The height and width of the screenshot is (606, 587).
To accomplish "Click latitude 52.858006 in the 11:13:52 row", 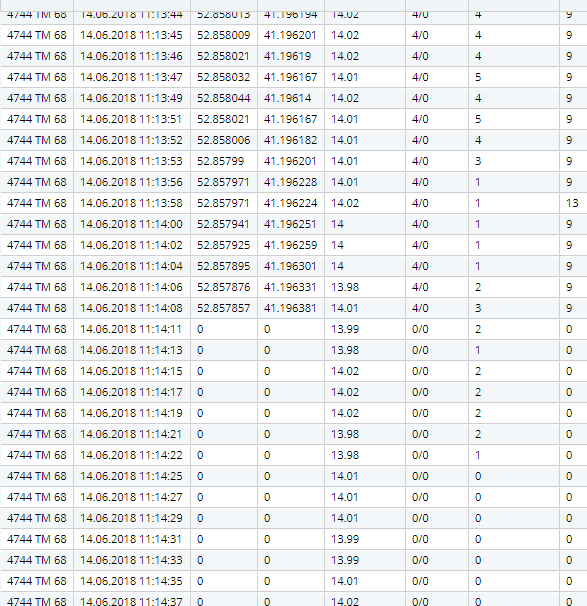I will [x=223, y=140].
